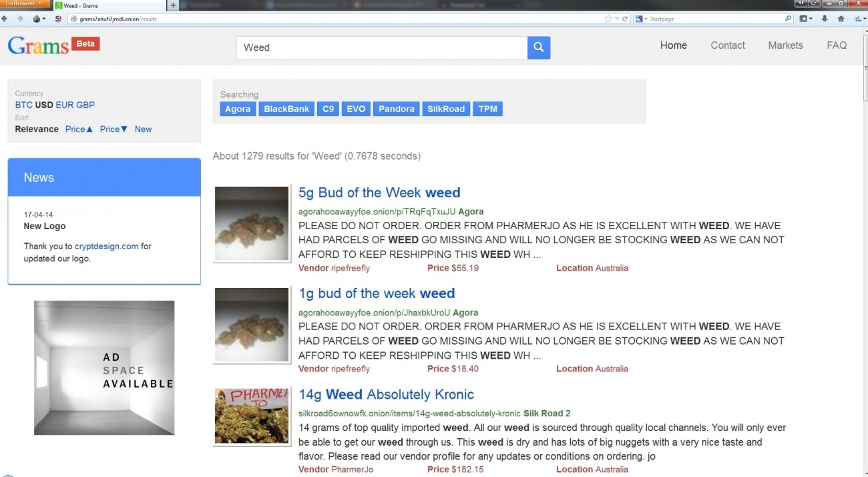Open the '5g Bud of the Week weed' result
Image resolution: width=868 pixels, height=477 pixels.
tap(379, 193)
